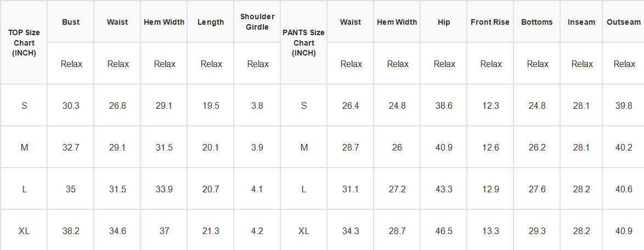Select the Shoulder Girdle column header
This screenshot has width=644, height=250.
pyautogui.click(x=257, y=22)
